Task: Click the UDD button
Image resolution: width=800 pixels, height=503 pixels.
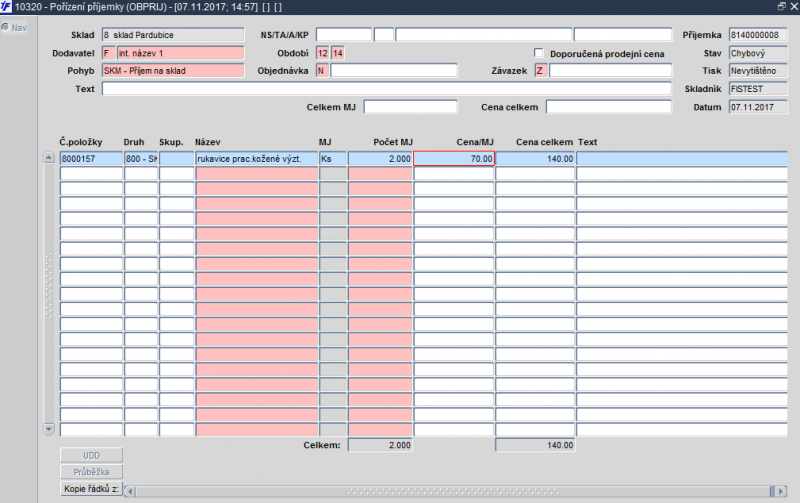Action: pos(91,455)
